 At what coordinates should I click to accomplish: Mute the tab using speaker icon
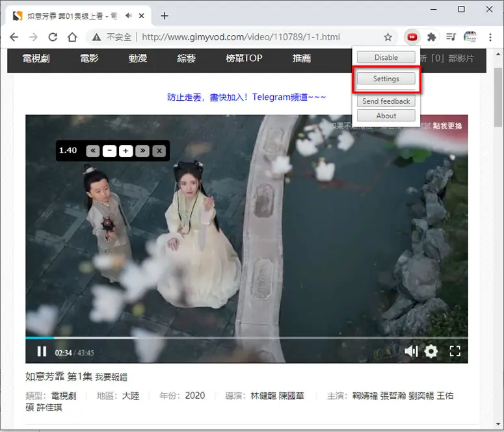pos(129,16)
